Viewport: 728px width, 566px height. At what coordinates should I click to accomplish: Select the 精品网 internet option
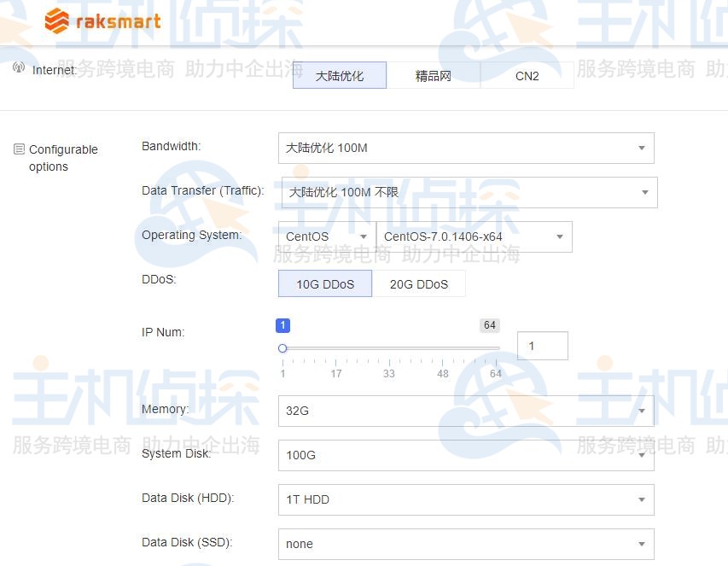click(434, 75)
